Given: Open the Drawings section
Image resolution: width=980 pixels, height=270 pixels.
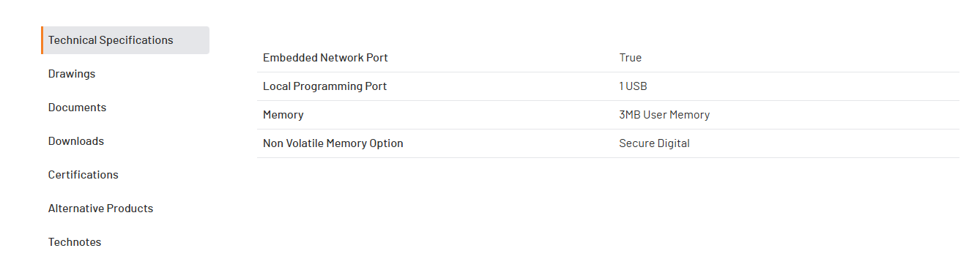Looking at the screenshot, I should [x=72, y=74].
